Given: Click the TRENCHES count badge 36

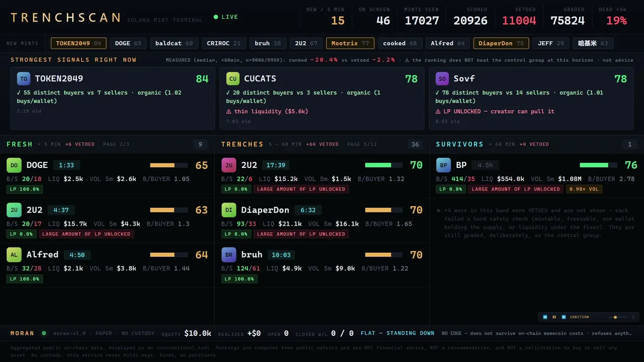Looking at the screenshot, I should 415,145.
